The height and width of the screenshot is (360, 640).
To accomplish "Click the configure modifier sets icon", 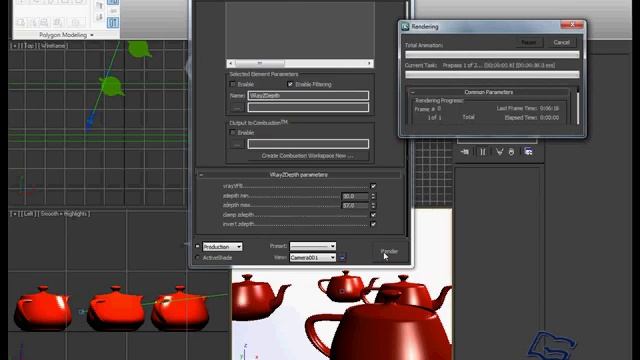I will [529, 152].
